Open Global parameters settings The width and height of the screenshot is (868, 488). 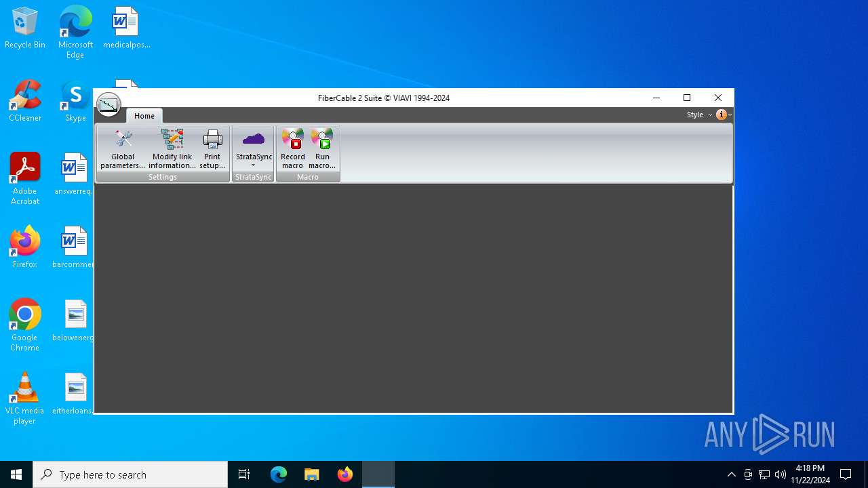pos(123,149)
